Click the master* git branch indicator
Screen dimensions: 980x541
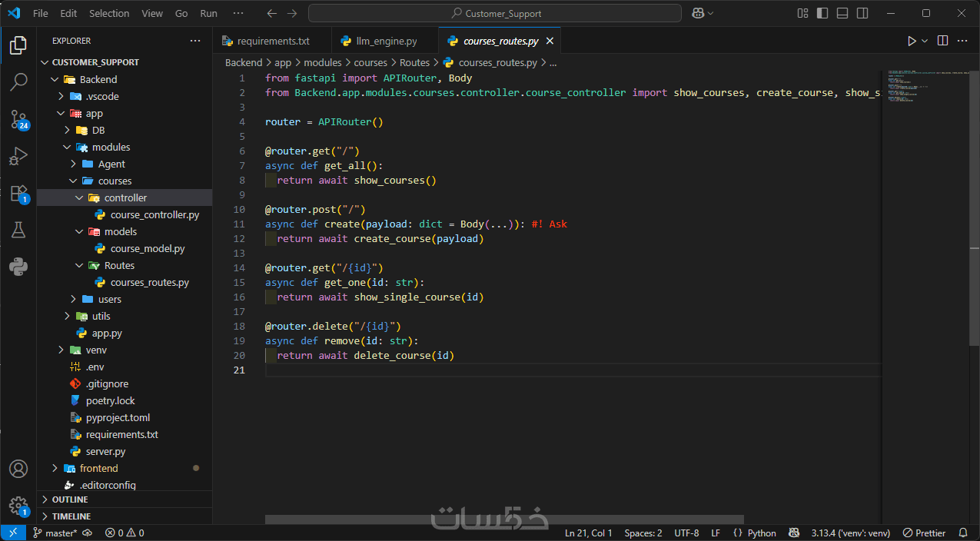[x=55, y=533]
